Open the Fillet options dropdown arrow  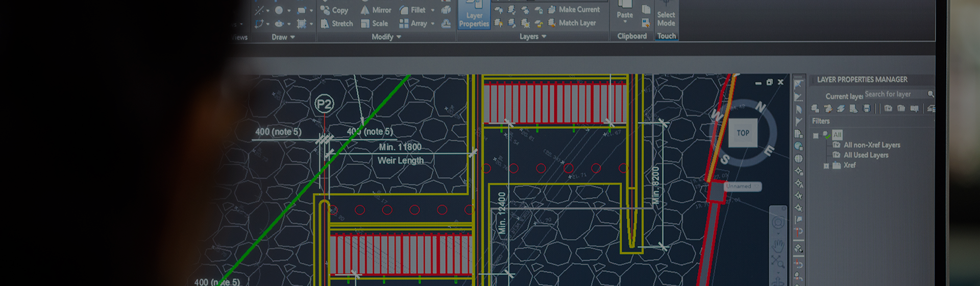click(x=433, y=10)
